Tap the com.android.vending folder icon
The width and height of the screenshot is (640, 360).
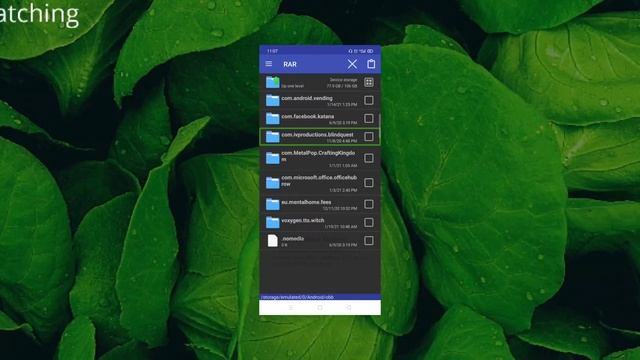[x=273, y=100]
